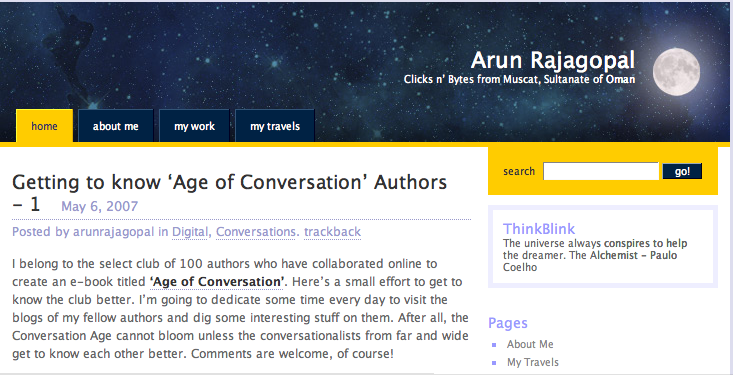Click the May 6, 2007 post date

click(x=100, y=206)
